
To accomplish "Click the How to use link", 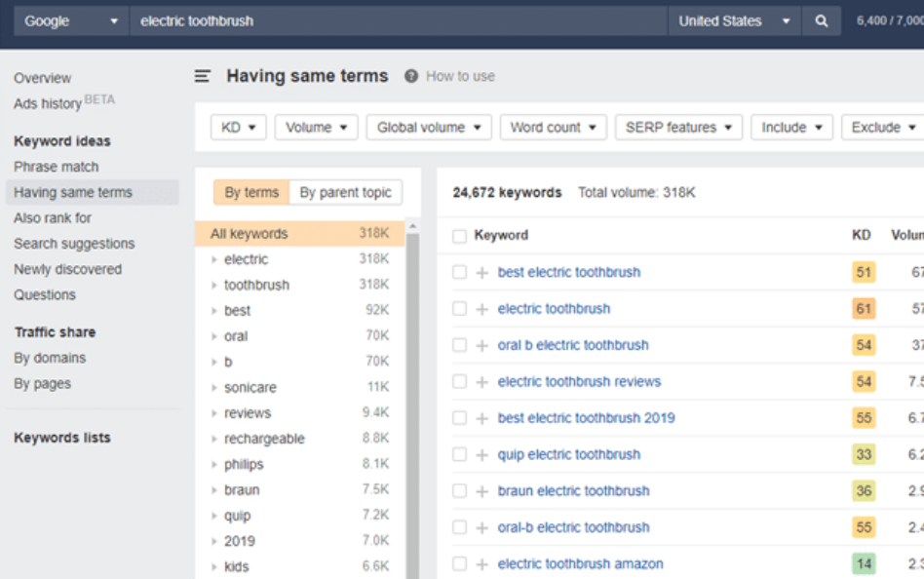I will [x=460, y=77].
